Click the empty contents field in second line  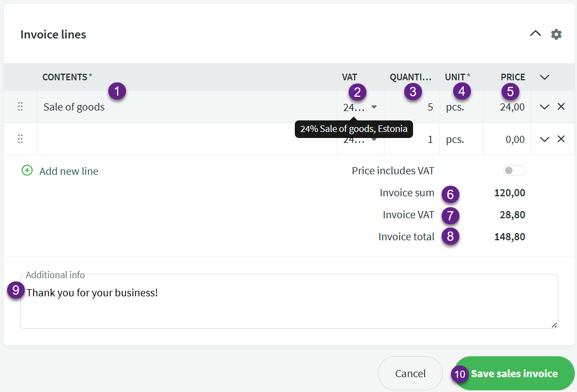coord(187,139)
